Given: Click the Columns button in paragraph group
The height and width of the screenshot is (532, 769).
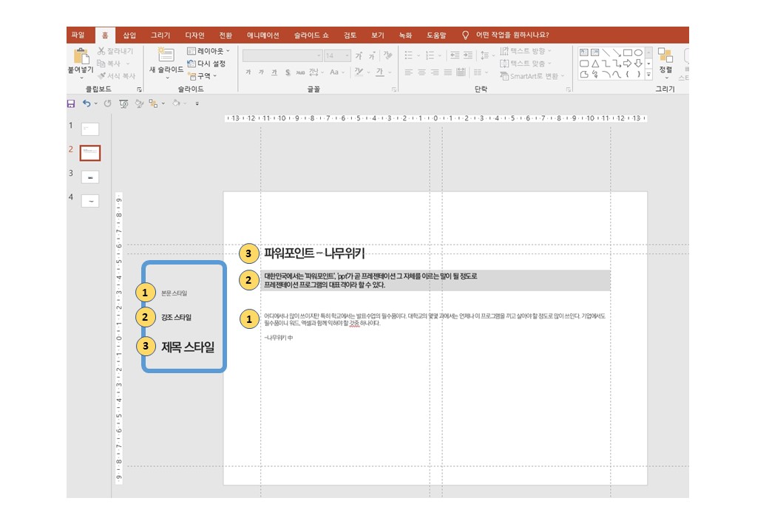Looking at the screenshot, I should point(478,72).
